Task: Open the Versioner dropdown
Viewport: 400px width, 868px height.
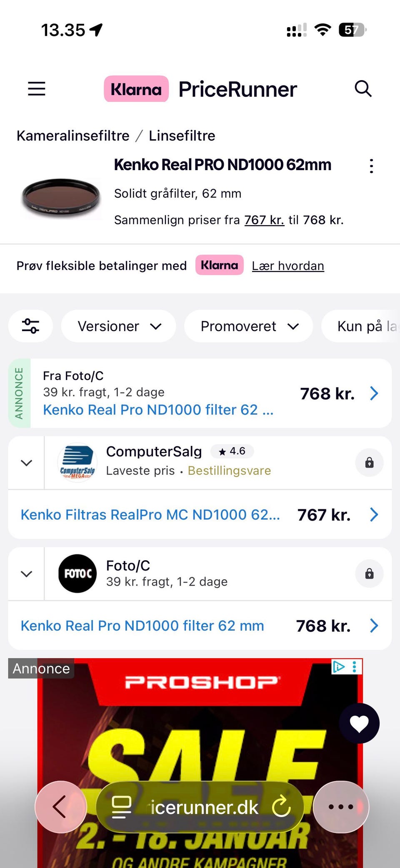Action: [x=119, y=326]
